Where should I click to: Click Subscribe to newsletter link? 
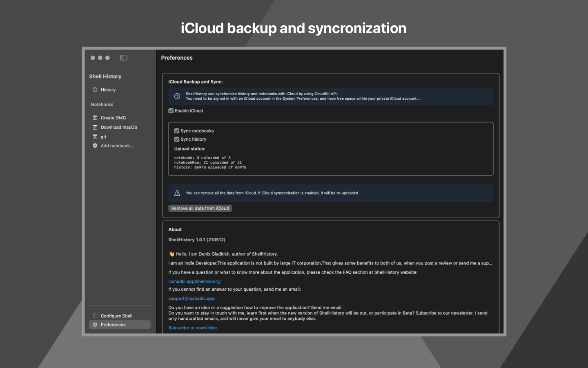(193, 328)
